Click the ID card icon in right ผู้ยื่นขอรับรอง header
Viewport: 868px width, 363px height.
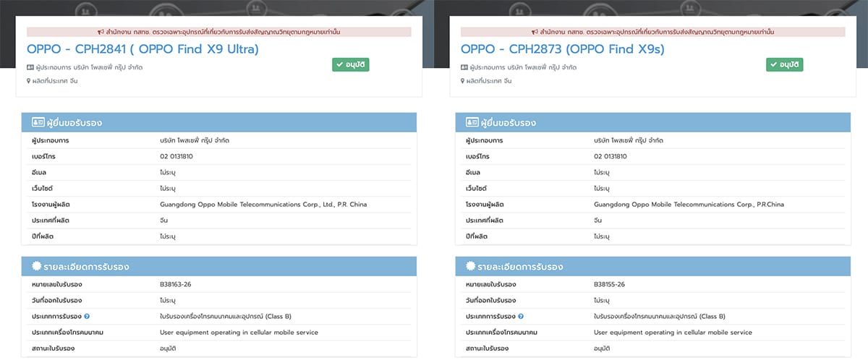click(467, 122)
